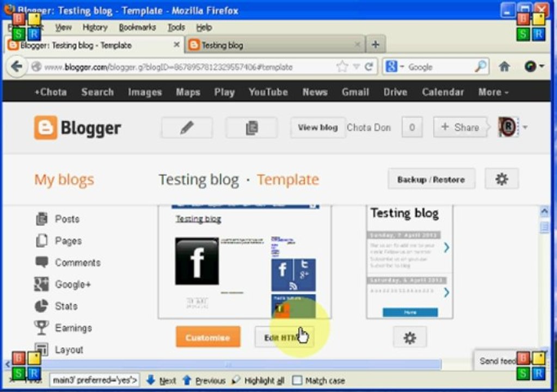557x392 pixels.
Task: Click the Blogger logo icon
Action: [x=46, y=127]
